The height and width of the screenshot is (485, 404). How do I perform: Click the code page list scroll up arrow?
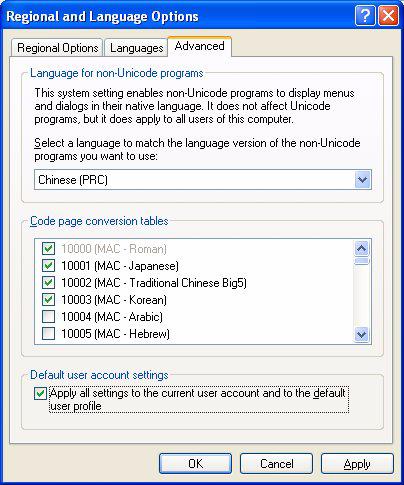point(362,248)
